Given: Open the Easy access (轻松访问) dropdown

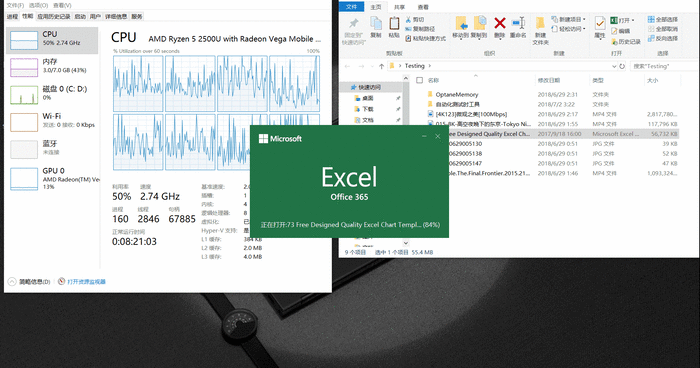Looking at the screenshot, I should (x=569, y=29).
